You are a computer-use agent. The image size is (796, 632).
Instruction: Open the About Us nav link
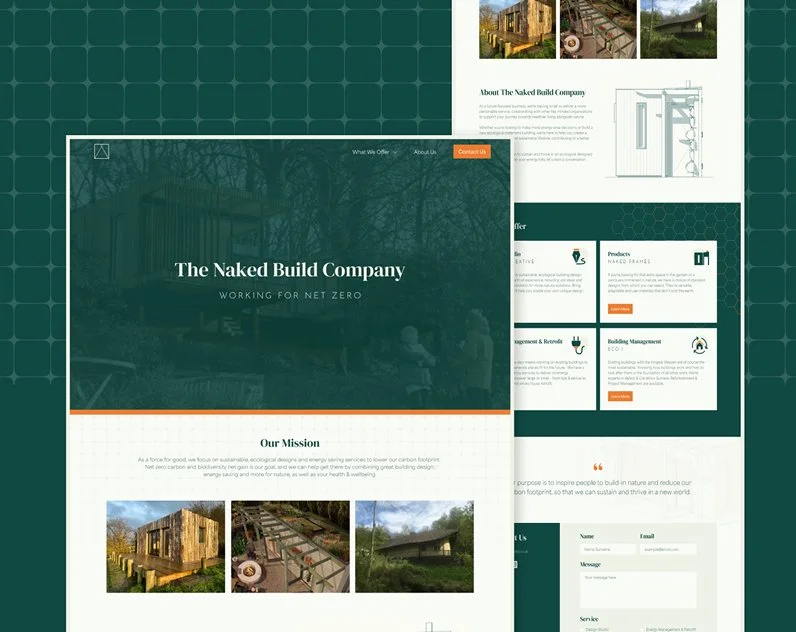[424, 152]
